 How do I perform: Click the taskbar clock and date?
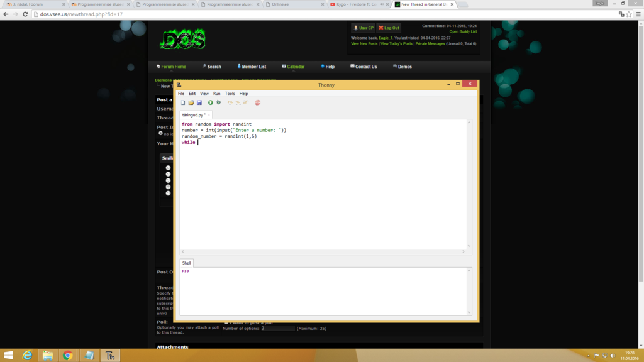(x=629, y=356)
